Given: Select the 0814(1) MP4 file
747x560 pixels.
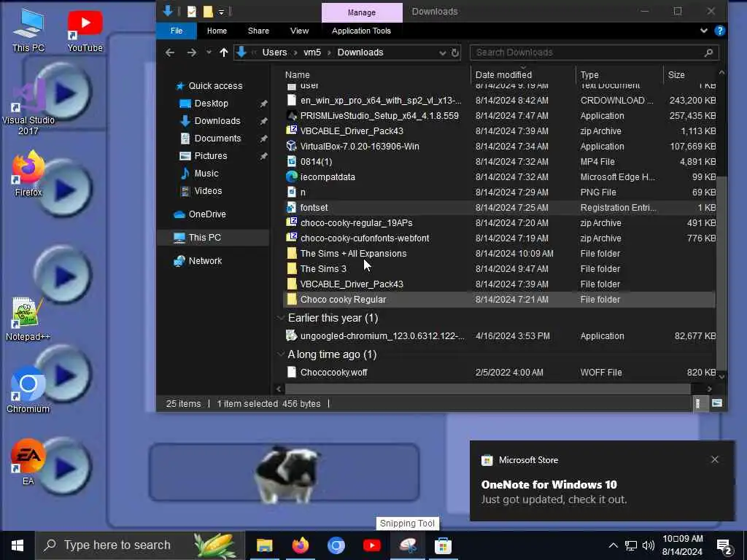Looking at the screenshot, I should (500, 161).
